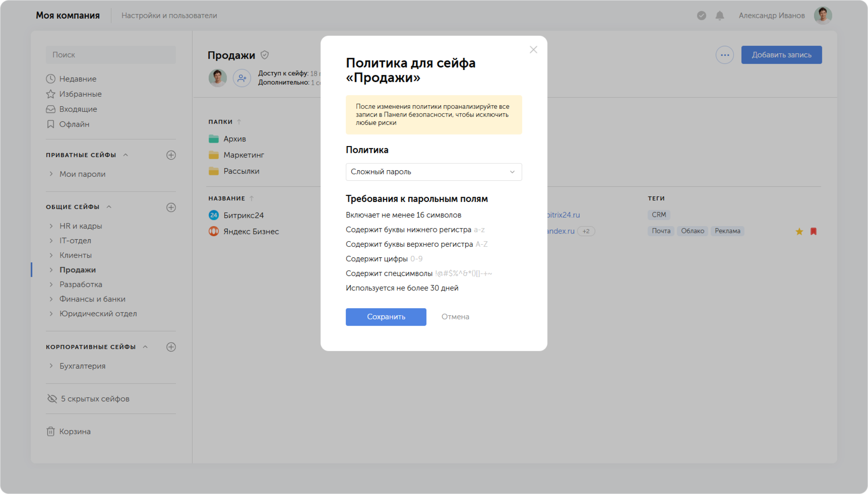Open Избранные in the sidebar
This screenshot has width=868, height=494.
point(80,94)
